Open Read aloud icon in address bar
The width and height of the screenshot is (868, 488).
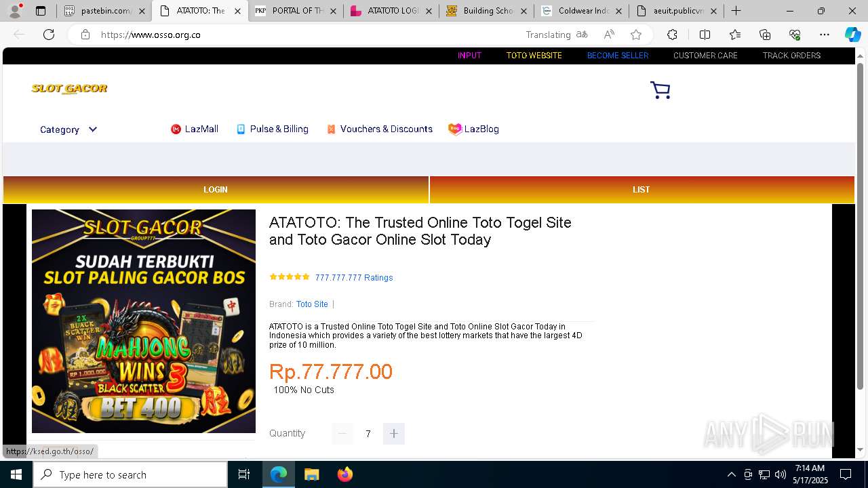click(x=609, y=35)
